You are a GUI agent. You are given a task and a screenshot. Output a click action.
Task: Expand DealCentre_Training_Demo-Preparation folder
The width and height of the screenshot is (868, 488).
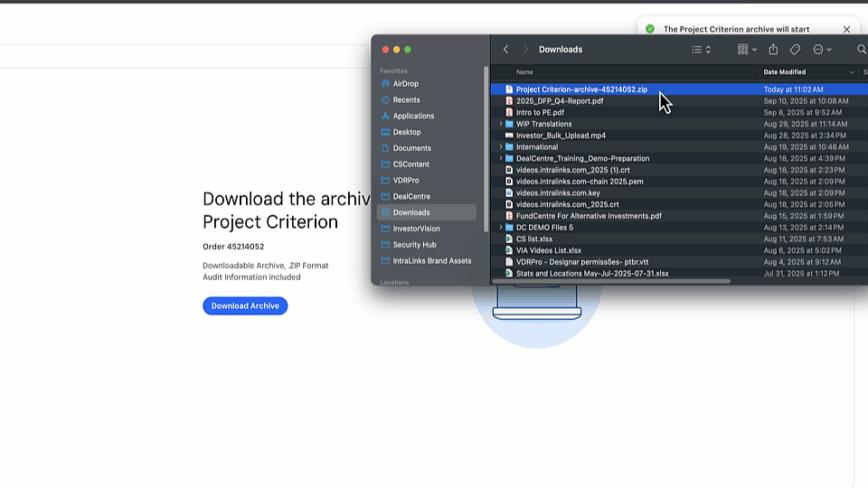[x=501, y=158]
